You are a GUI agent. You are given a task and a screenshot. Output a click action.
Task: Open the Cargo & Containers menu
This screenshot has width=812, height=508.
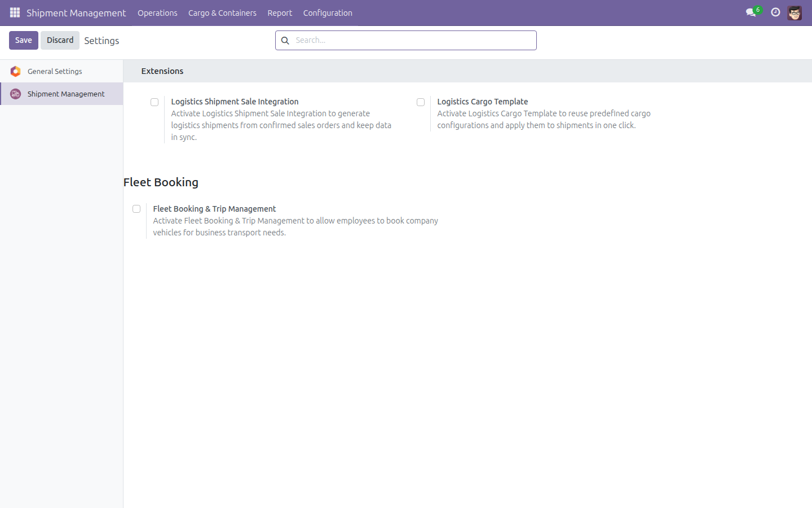(x=222, y=13)
